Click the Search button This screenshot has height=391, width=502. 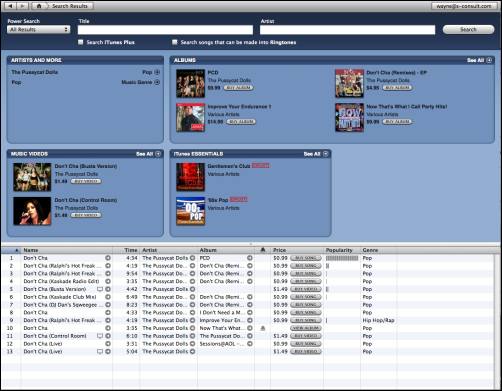point(468,30)
